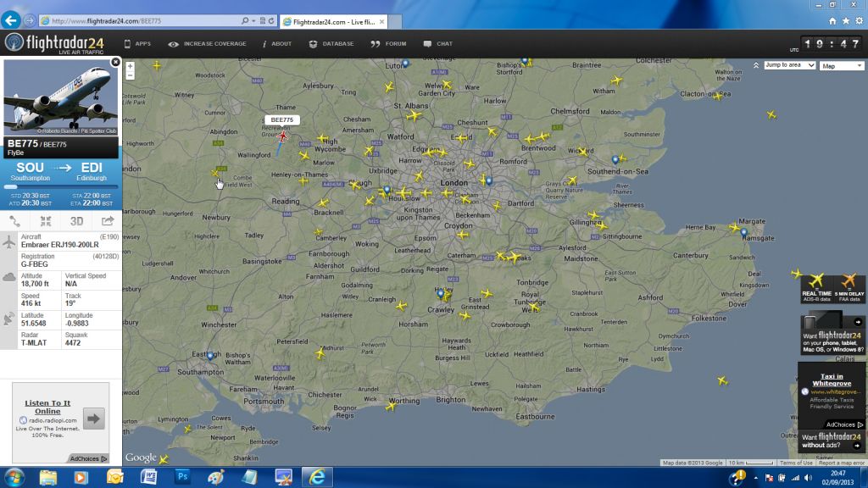Click the altitude value 18,700 ft
This screenshot has width=868, height=488.
[x=35, y=284]
